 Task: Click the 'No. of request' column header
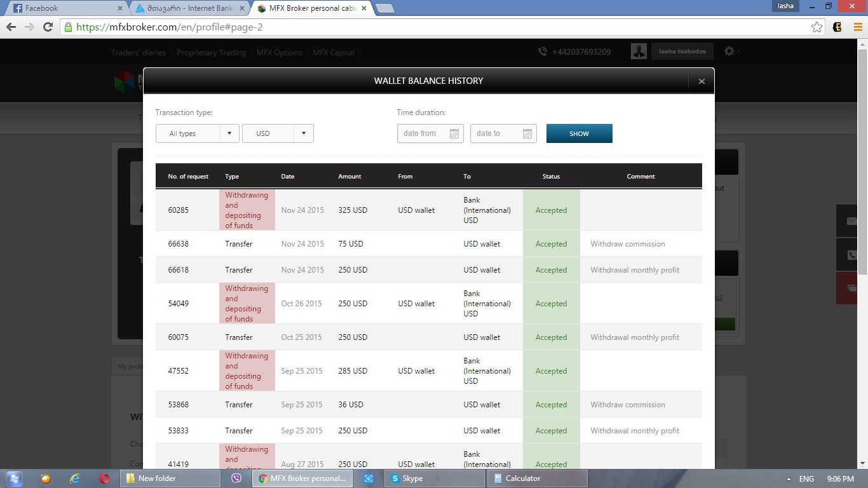pos(188,177)
